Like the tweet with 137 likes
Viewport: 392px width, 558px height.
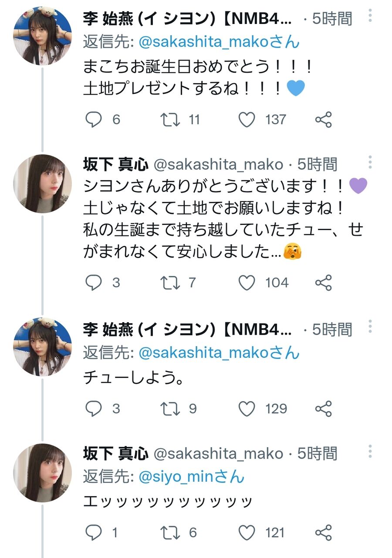point(247,119)
